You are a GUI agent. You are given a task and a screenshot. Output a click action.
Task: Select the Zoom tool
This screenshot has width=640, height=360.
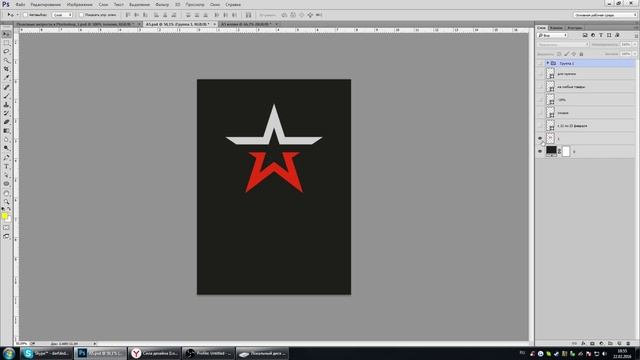6,202
